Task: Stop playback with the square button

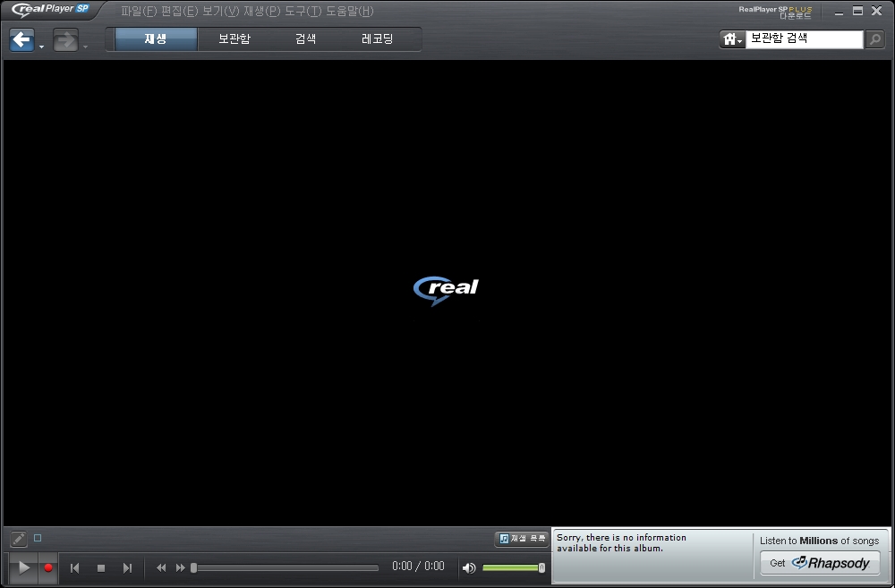Action: coord(101,568)
